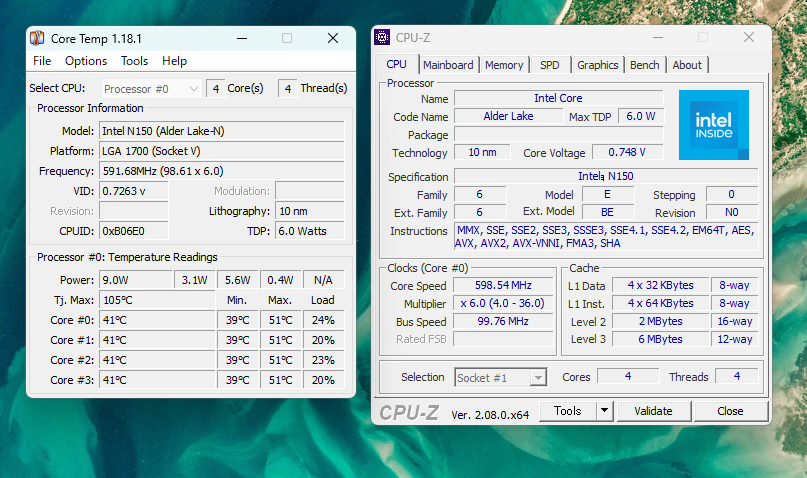Image resolution: width=807 pixels, height=478 pixels.
Task: Open the Options menu in Core Temp
Action: (x=86, y=61)
